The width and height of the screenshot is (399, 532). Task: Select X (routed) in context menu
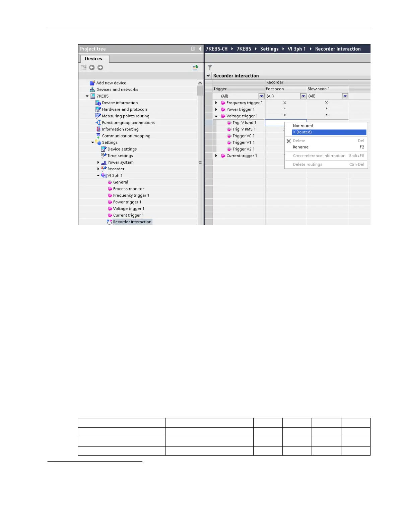coord(329,132)
